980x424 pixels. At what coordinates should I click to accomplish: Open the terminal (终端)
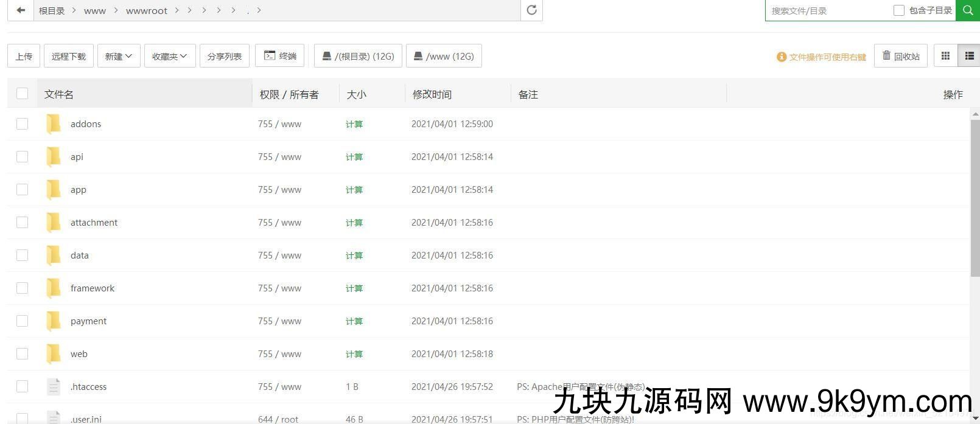pos(280,56)
